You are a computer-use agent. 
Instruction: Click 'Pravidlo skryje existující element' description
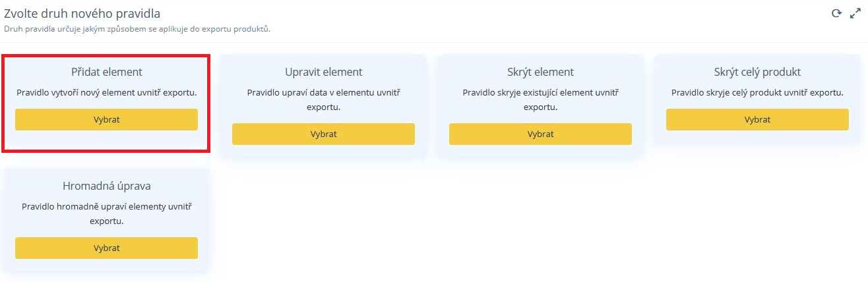click(x=540, y=99)
